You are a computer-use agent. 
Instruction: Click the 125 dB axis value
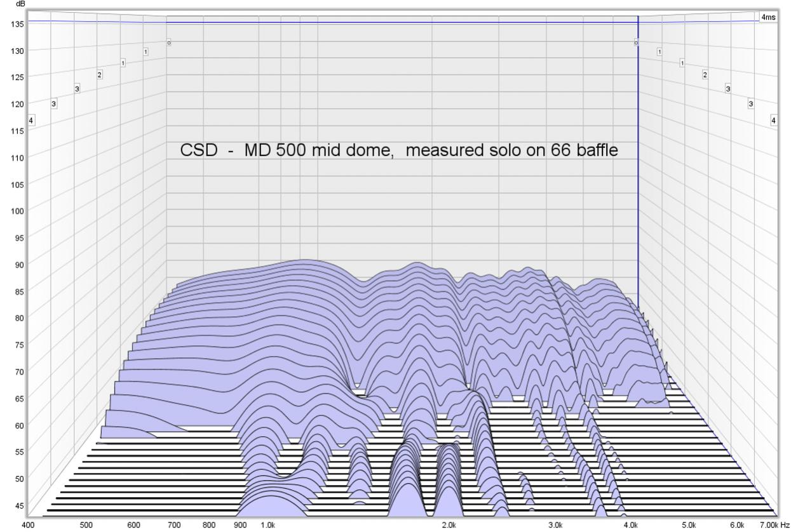18,77
